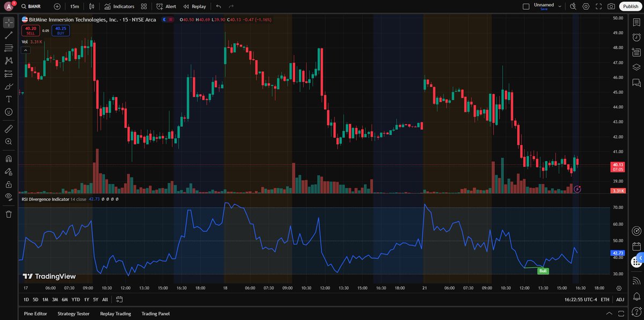Image resolution: width=644 pixels, height=320 pixels.
Task: Open the emoji icons tool
Action: pos(9,112)
